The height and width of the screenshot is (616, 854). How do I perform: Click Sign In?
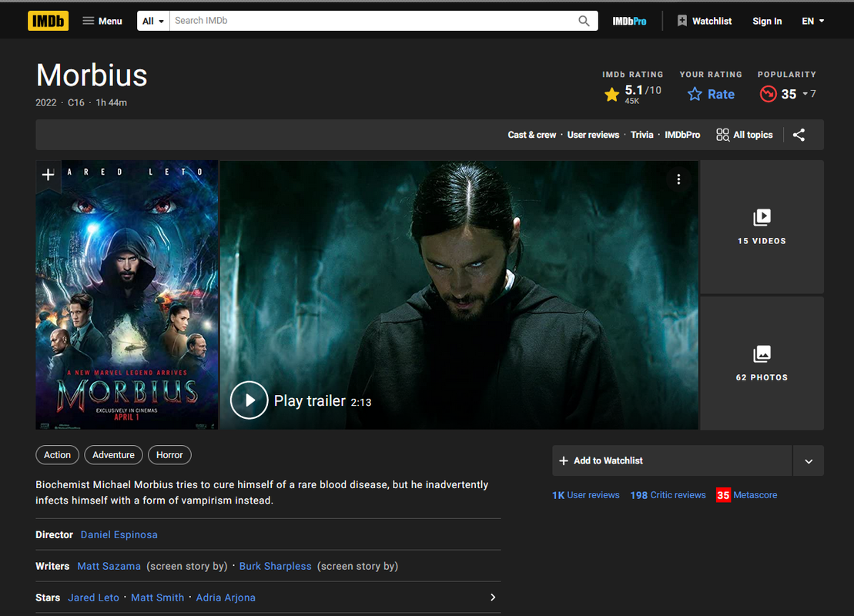point(767,21)
